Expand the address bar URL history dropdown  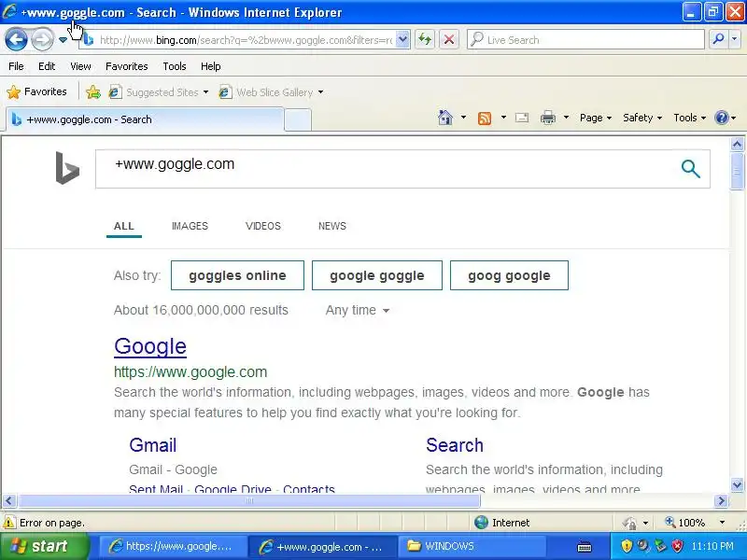coord(402,40)
